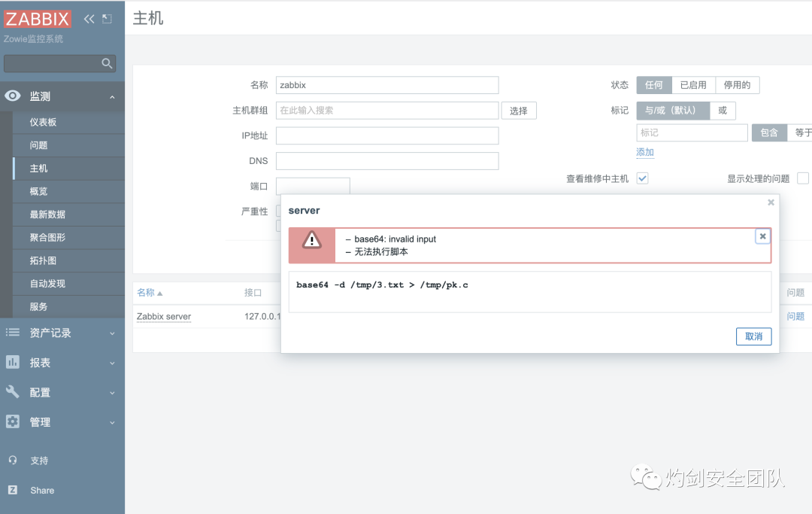The width and height of the screenshot is (812, 514).
Task: Open the 支持 link
Action: [39, 461]
